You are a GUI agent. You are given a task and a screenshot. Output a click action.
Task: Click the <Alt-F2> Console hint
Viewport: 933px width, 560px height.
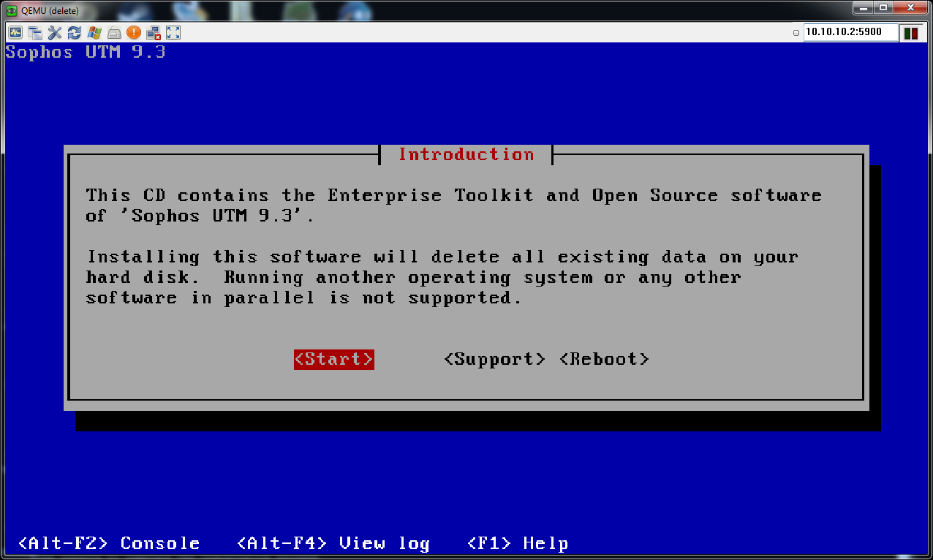[108, 543]
